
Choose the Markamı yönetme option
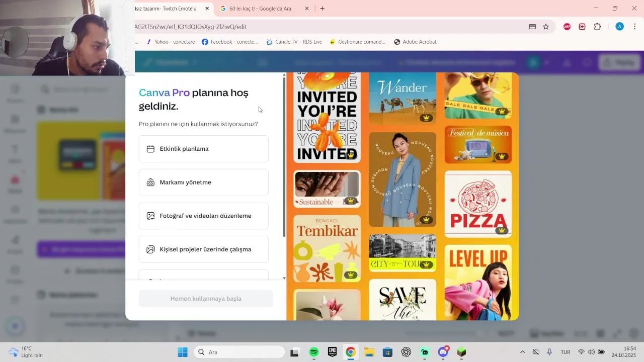coord(204,183)
